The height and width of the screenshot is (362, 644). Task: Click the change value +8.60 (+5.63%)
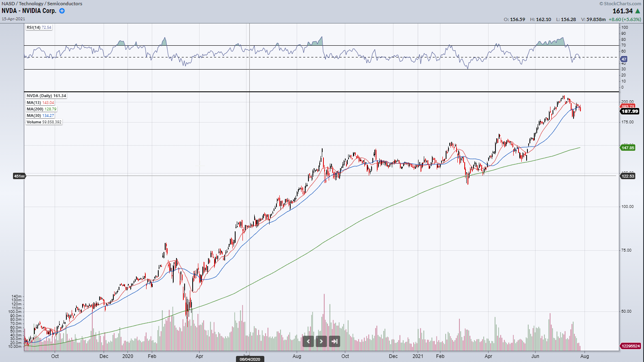click(x=625, y=19)
